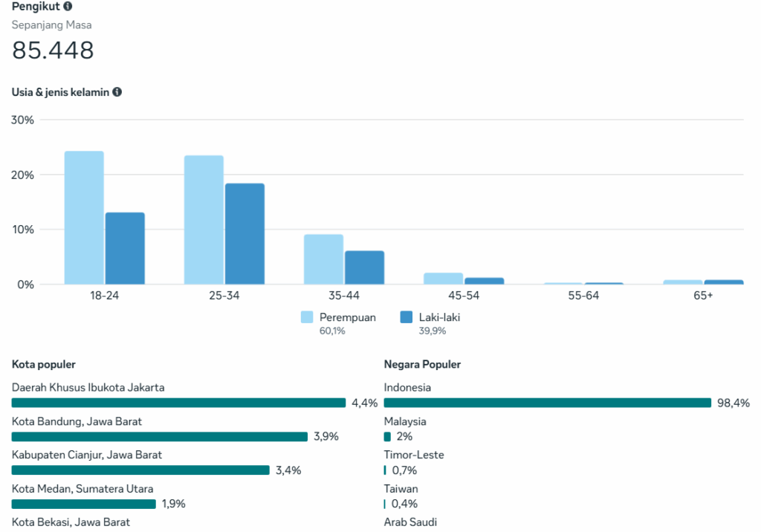
Task: Click the follower count 85.448
Action: point(53,50)
